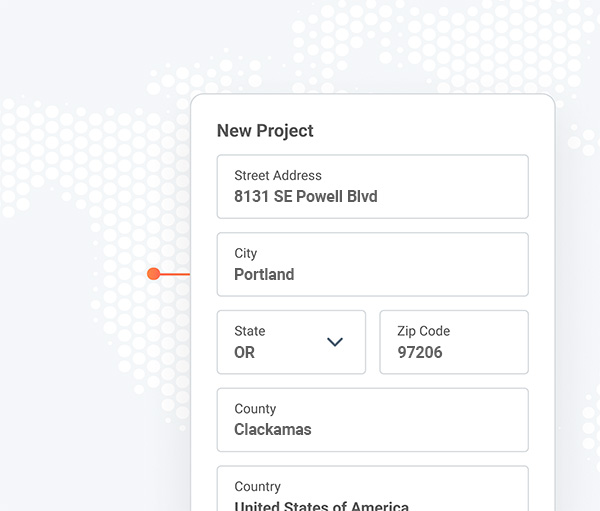600x511 pixels.
Task: Click the Street Address label
Action: point(278,176)
